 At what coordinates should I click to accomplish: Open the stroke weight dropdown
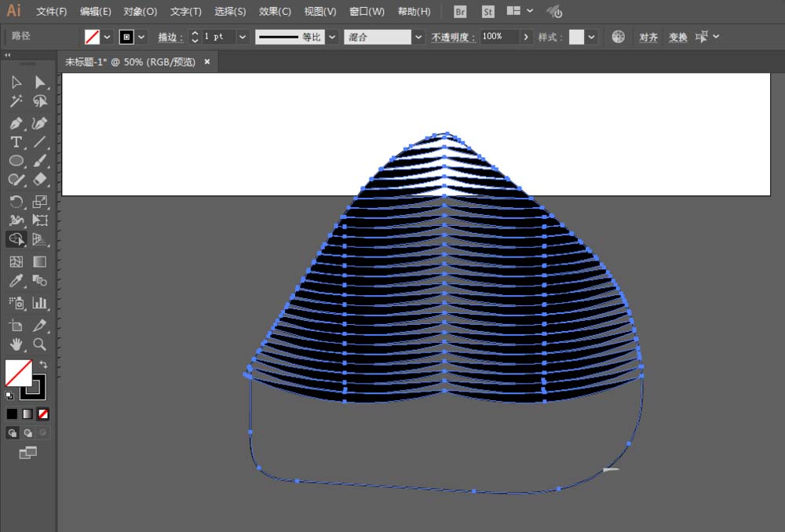click(x=242, y=36)
